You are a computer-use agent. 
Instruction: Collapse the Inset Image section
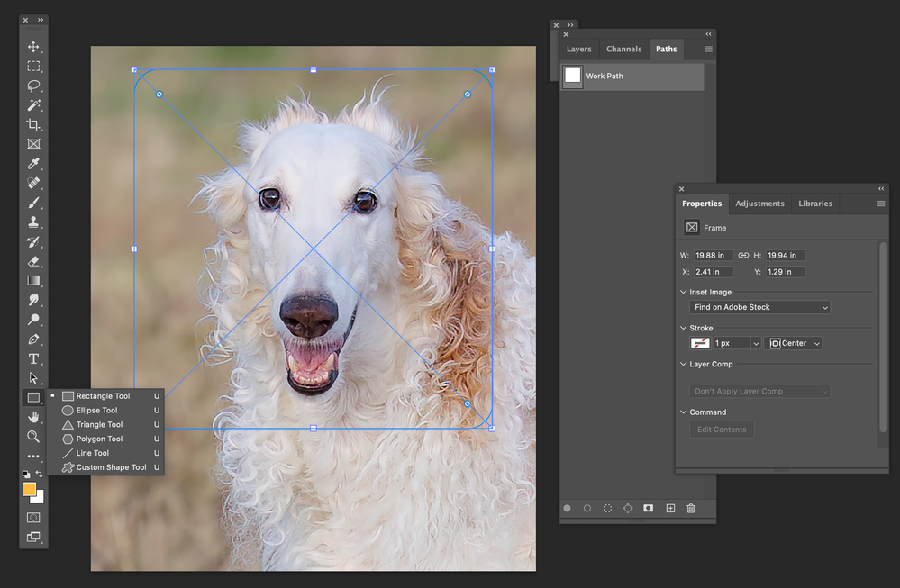point(683,292)
